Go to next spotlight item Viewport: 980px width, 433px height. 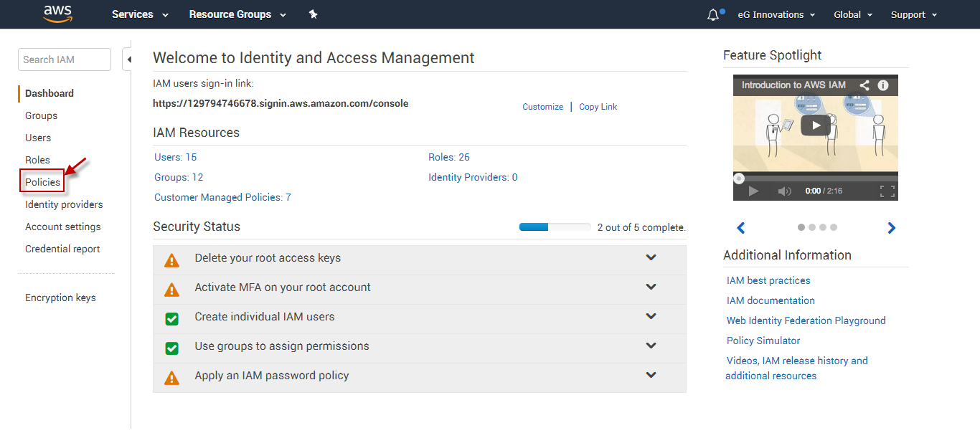(892, 228)
